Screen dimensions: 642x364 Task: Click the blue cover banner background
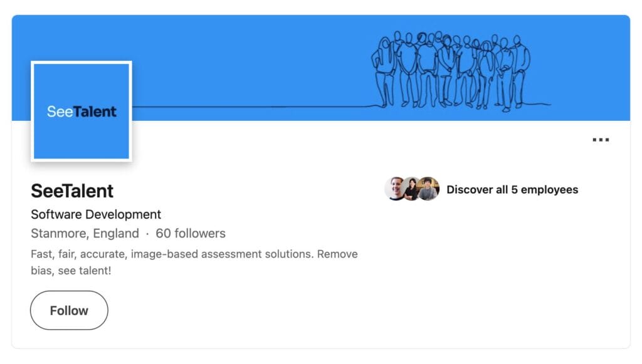click(251, 56)
